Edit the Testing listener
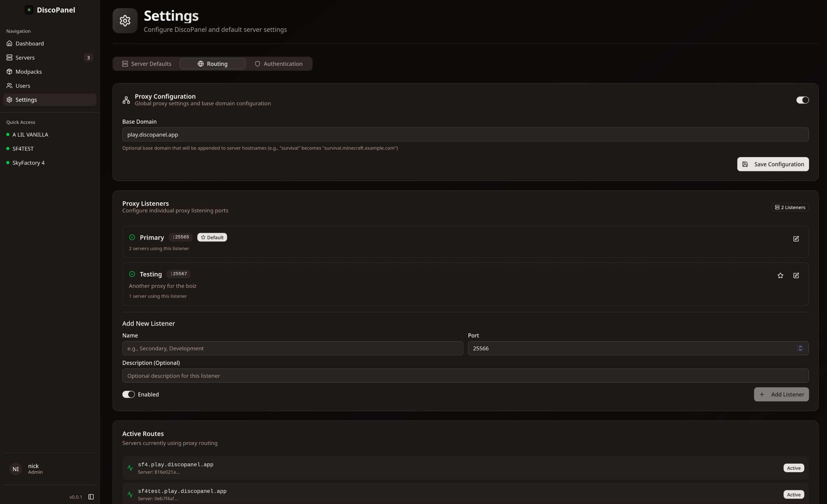The image size is (827, 504). click(796, 275)
